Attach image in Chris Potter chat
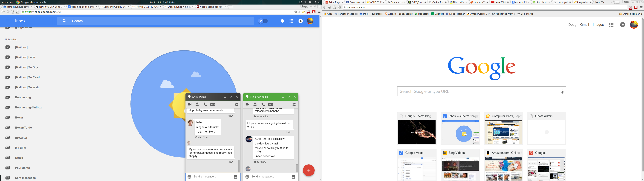Image resolution: width=644 pixels, height=181 pixels. pos(235,177)
